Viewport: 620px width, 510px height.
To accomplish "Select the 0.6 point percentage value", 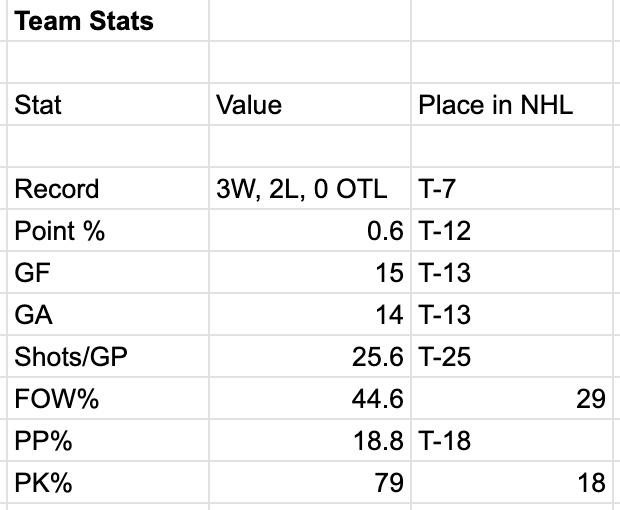I will tap(385, 231).
